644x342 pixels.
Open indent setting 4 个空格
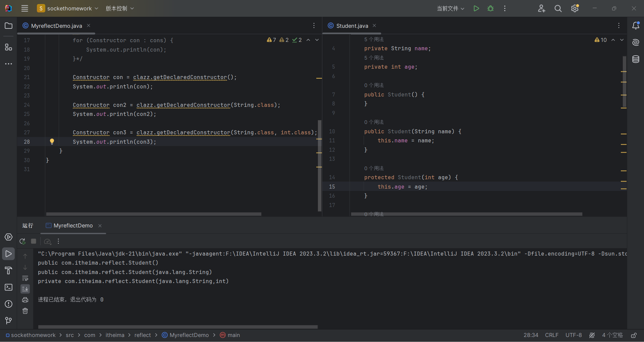[612, 335]
